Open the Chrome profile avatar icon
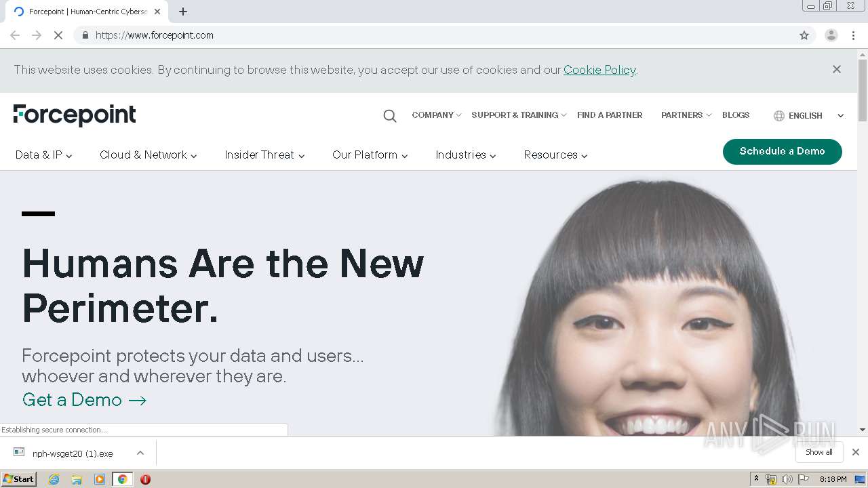The height and width of the screenshot is (488, 868). coord(831,35)
